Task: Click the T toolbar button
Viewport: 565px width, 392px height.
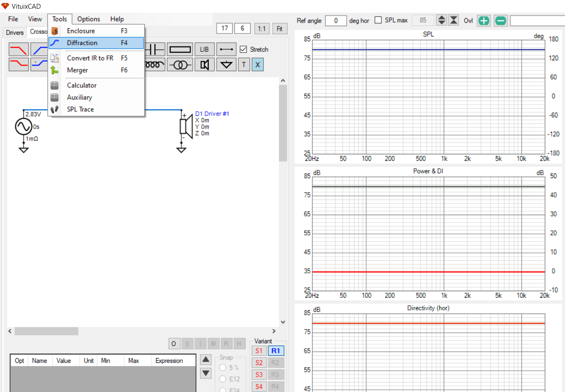Action: 244,65
